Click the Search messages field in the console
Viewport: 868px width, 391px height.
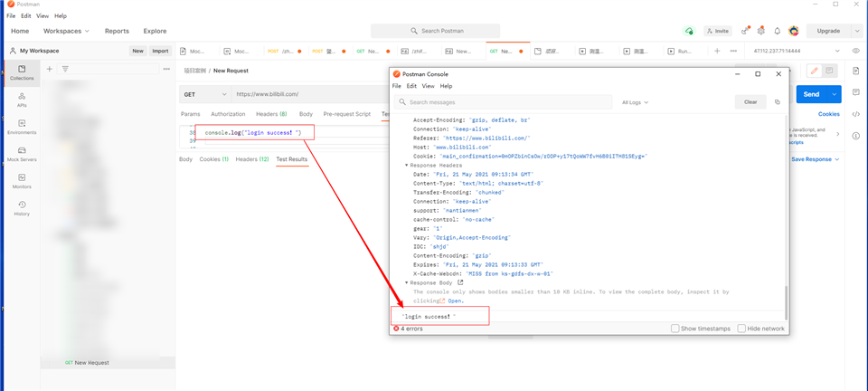[504, 102]
